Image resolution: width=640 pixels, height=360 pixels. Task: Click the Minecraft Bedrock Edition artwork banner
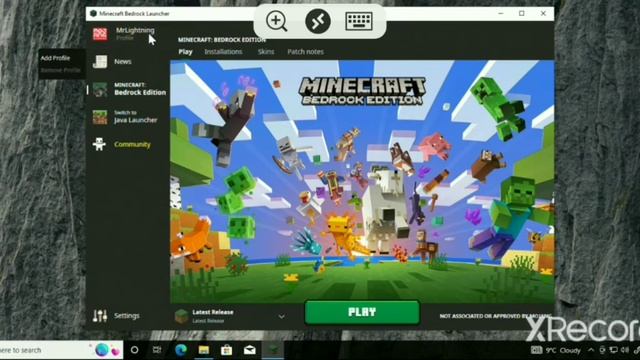[362, 181]
